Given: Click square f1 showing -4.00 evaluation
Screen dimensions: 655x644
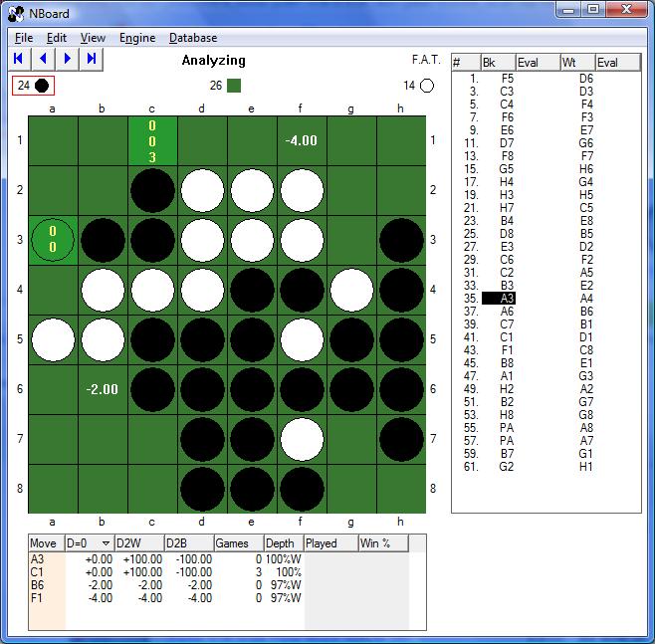Looking at the screenshot, I should coord(302,141).
